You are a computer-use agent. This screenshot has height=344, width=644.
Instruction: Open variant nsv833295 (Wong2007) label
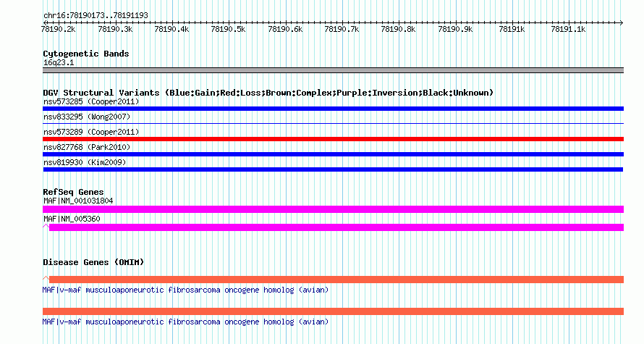87,117
